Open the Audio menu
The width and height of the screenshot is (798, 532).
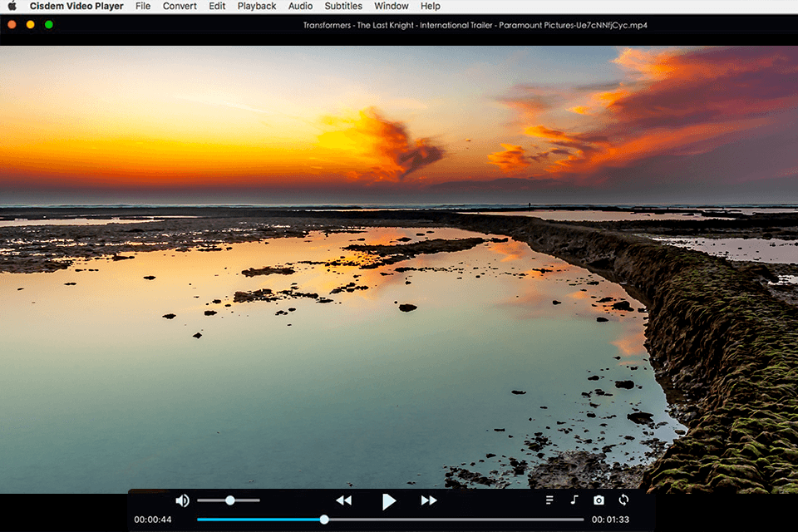tap(300, 6)
